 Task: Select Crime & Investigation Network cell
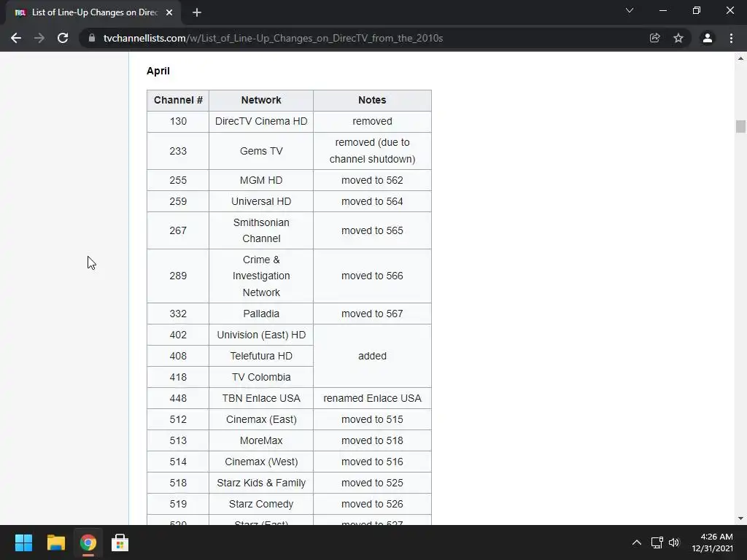261,276
